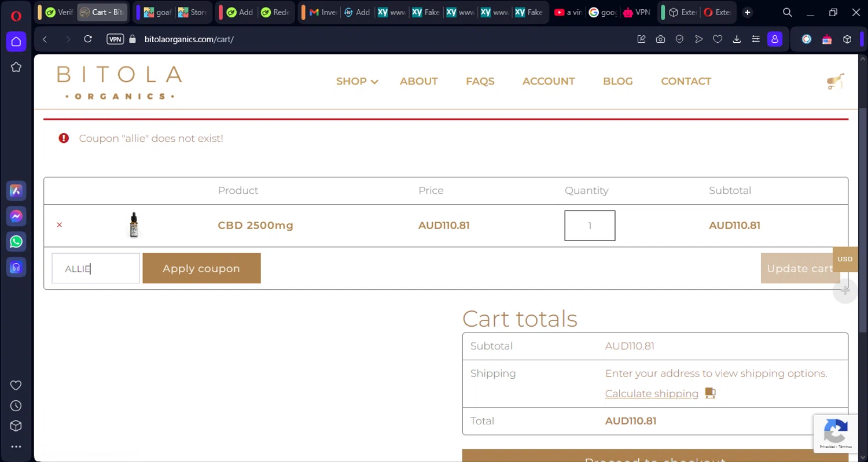The height and width of the screenshot is (462, 868).
Task: Click the site padlock security icon
Action: [x=133, y=39]
